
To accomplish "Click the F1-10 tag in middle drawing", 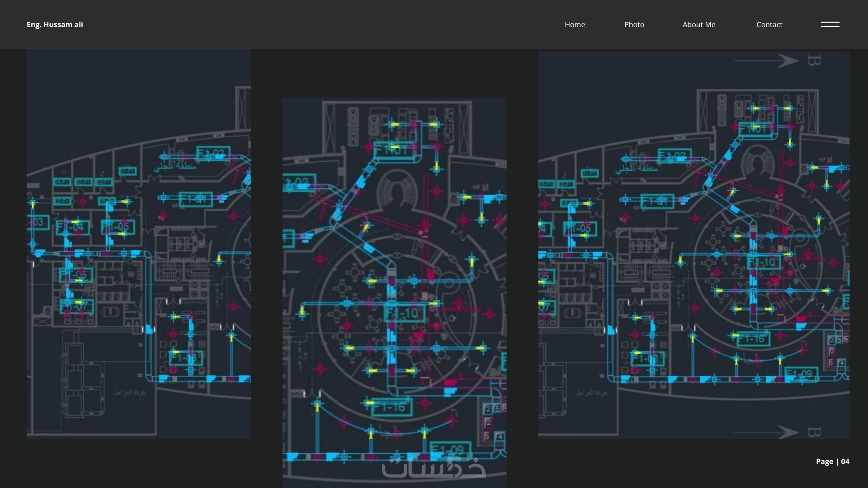I will (x=405, y=313).
